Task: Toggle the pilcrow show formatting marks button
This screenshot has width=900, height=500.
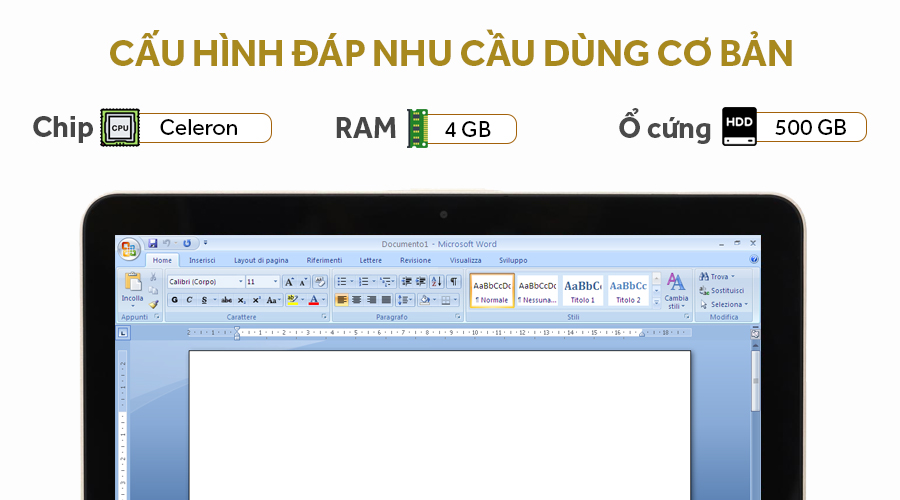Action: 453,281
